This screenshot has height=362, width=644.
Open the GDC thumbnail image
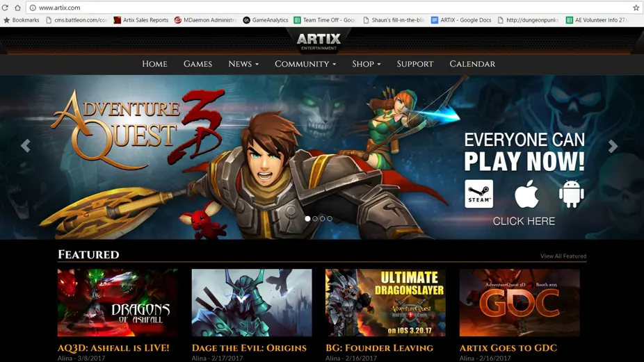520,303
